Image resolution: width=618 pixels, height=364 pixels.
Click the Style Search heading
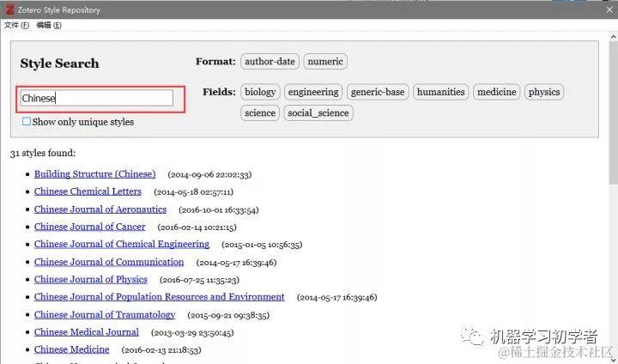(59, 64)
